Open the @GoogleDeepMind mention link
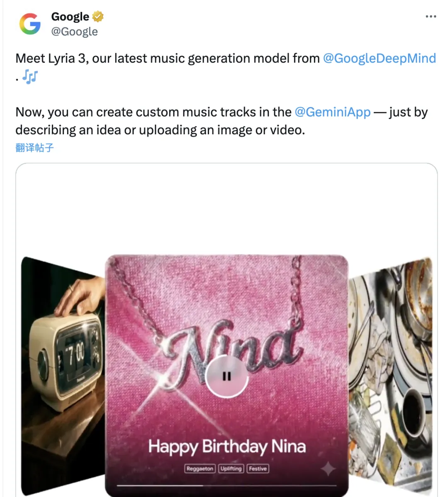The height and width of the screenshot is (497, 448). tap(379, 58)
